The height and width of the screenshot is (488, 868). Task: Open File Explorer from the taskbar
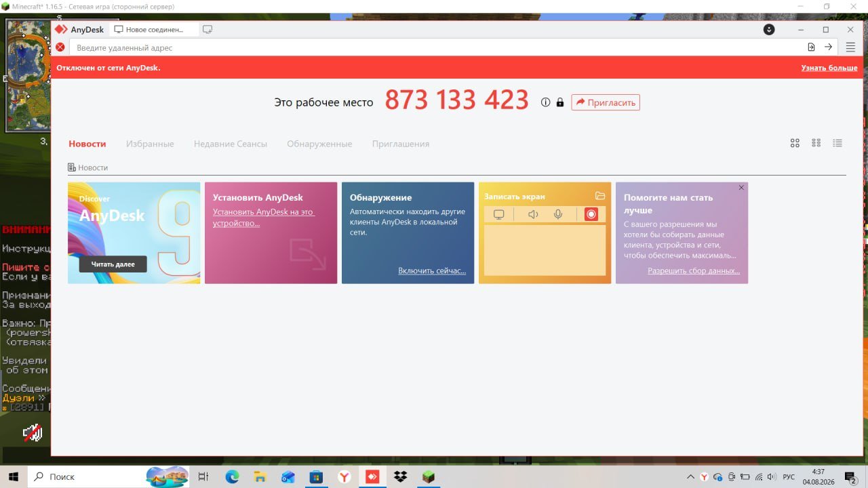(260, 476)
